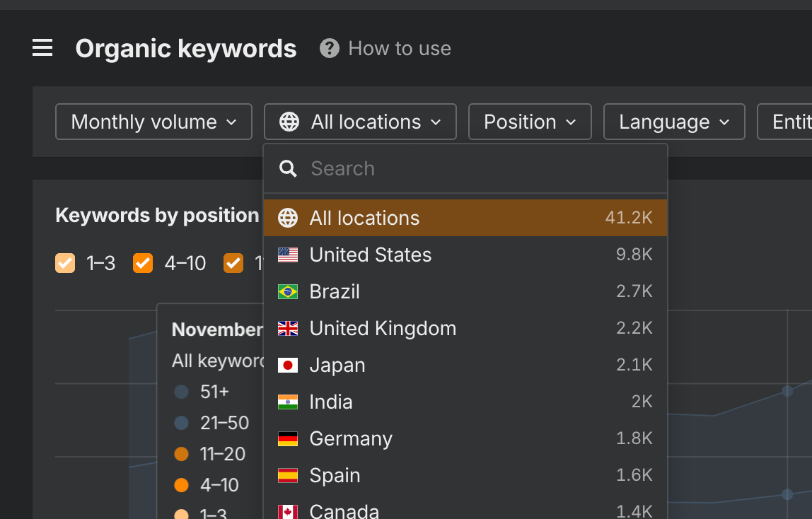Click the United Kingdom flag icon
812x519 pixels.
click(288, 329)
